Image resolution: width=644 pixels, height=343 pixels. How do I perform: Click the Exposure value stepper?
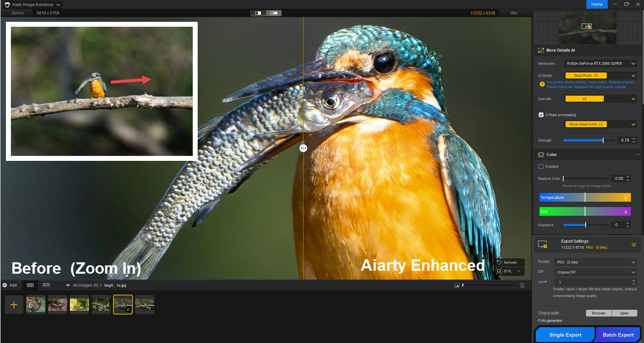[x=628, y=225]
